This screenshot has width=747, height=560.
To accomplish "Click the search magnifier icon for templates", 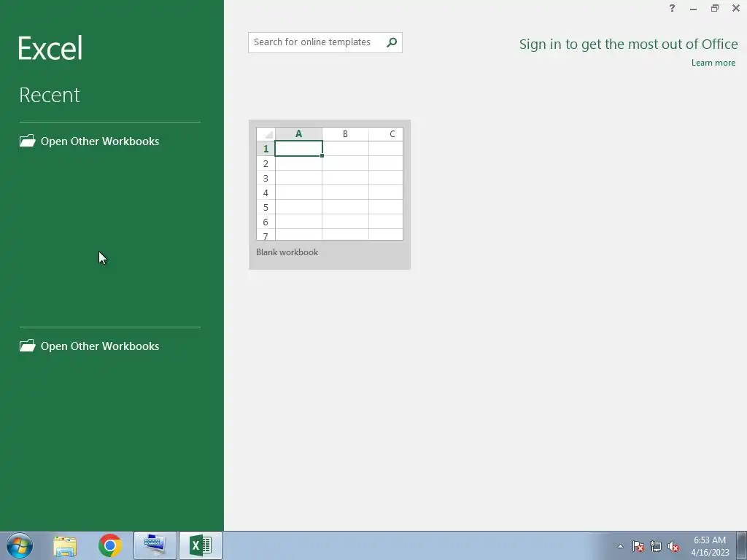I will click(x=392, y=42).
